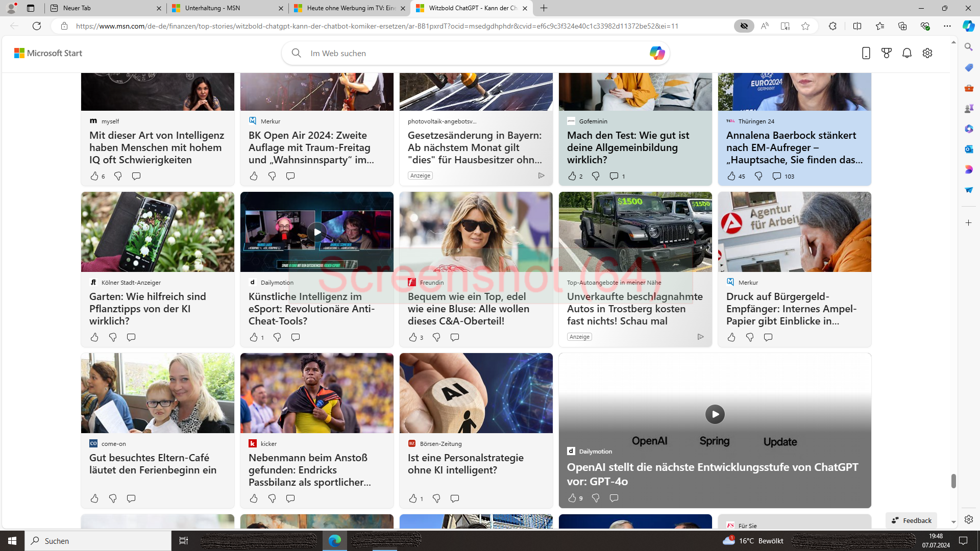Click the Copilot icon in the search bar
The height and width of the screenshot is (551, 980).
click(x=656, y=53)
